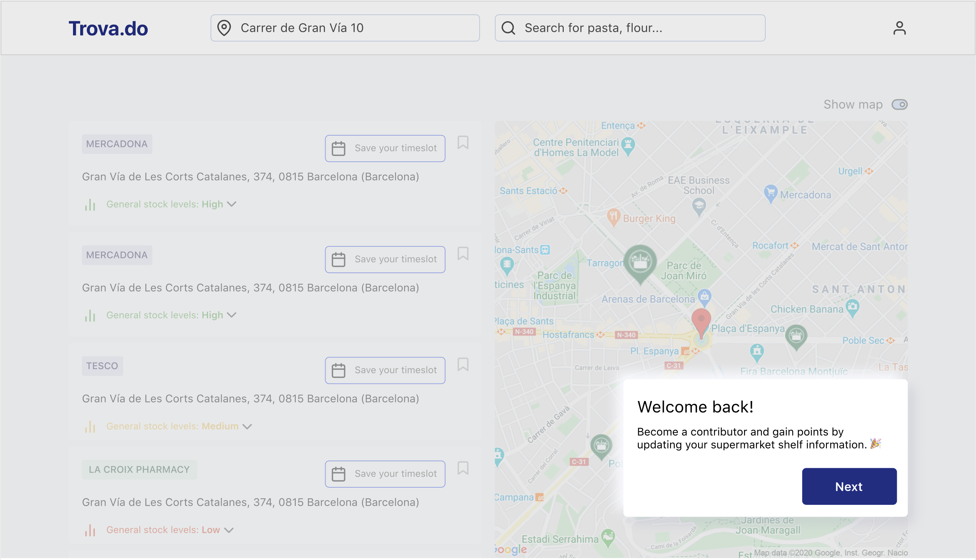Click Save your timeslot for La Croix Pharmacy
The width and height of the screenshot is (976, 560).
pos(385,474)
